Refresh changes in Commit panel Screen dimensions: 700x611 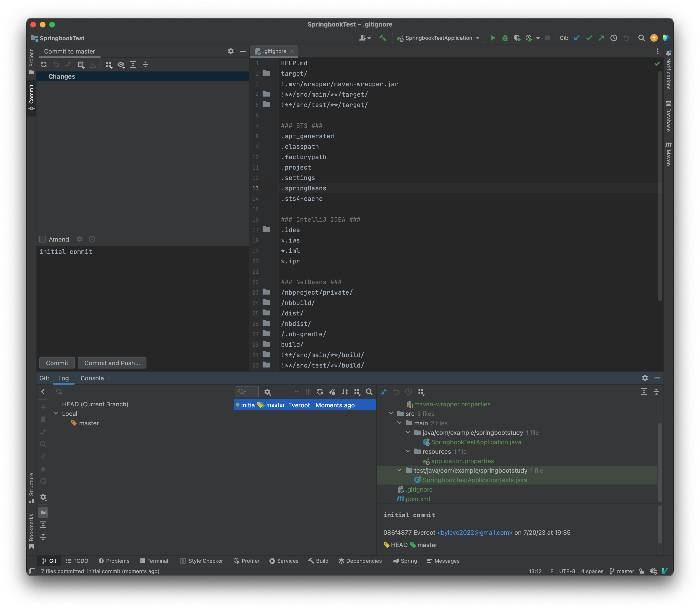(44, 64)
